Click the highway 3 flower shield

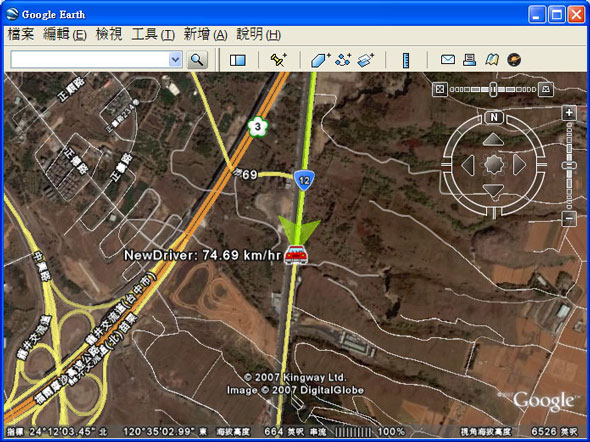click(x=258, y=127)
